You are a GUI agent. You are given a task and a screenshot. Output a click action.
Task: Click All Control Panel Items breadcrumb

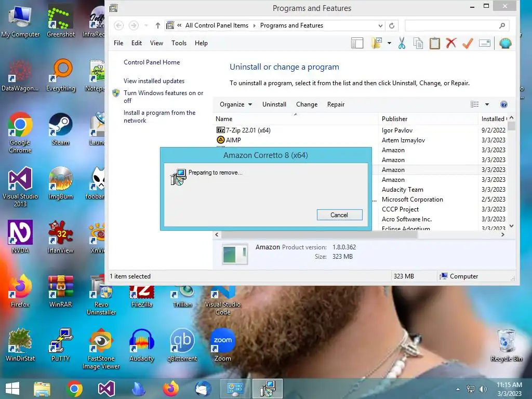(217, 25)
